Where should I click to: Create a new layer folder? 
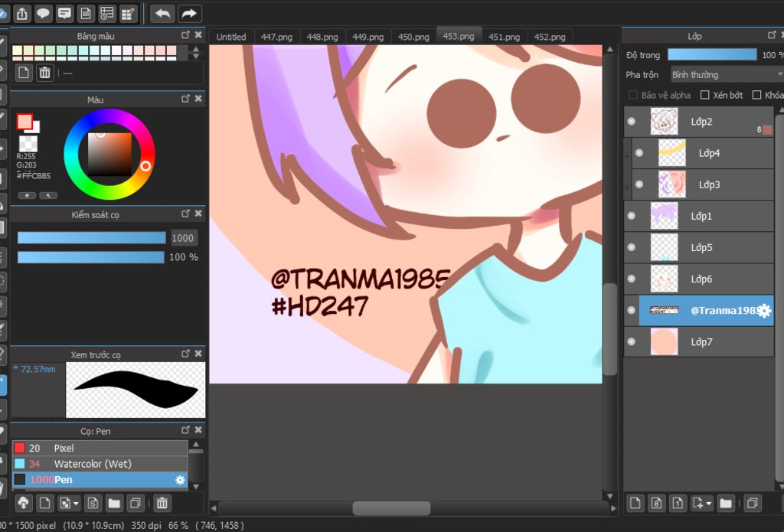pos(726,502)
